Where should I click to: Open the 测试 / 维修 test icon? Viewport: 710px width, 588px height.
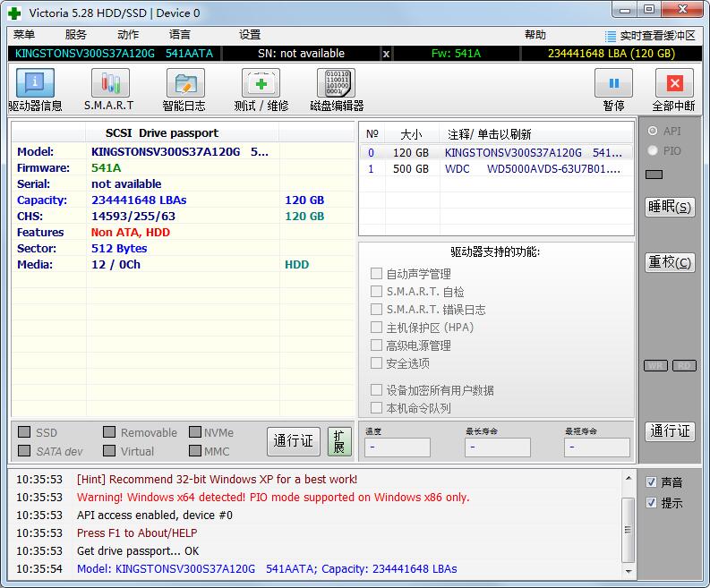click(261, 84)
